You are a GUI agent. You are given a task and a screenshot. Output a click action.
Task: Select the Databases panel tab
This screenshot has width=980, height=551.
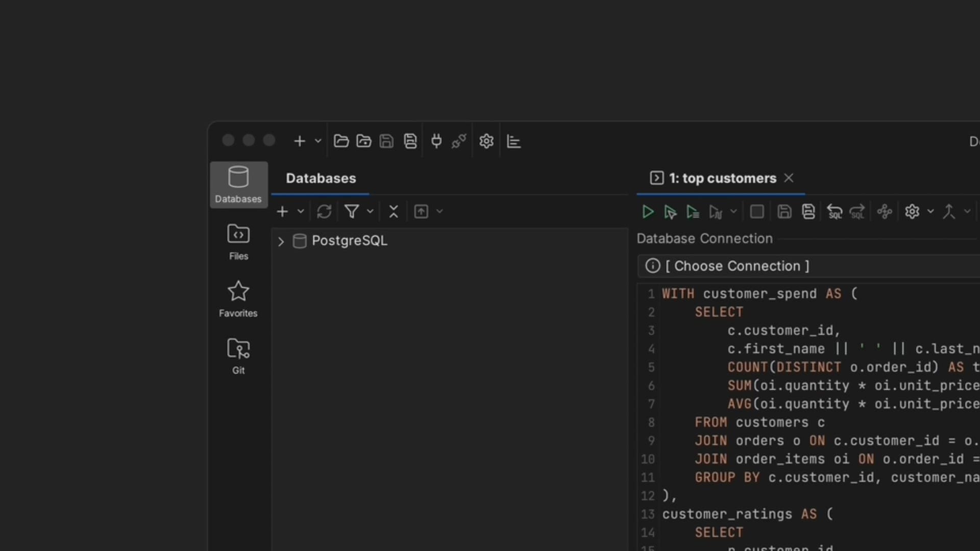pyautogui.click(x=321, y=179)
